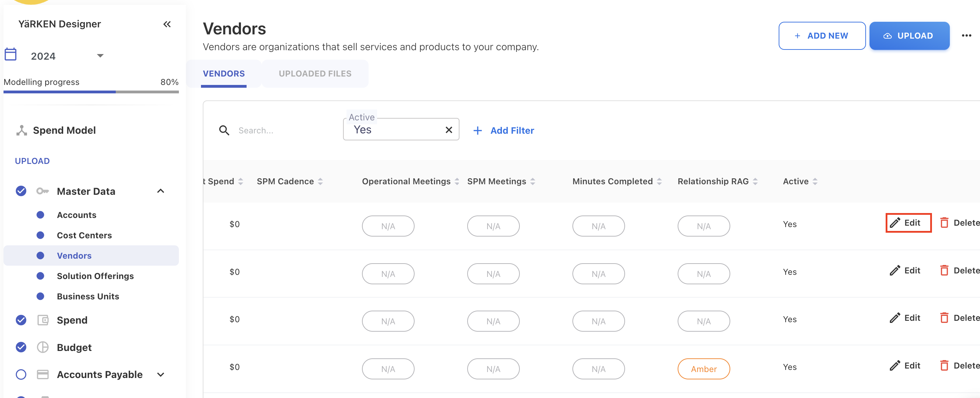Open Solution Offerings in sidebar
The width and height of the screenshot is (980, 398).
click(95, 276)
